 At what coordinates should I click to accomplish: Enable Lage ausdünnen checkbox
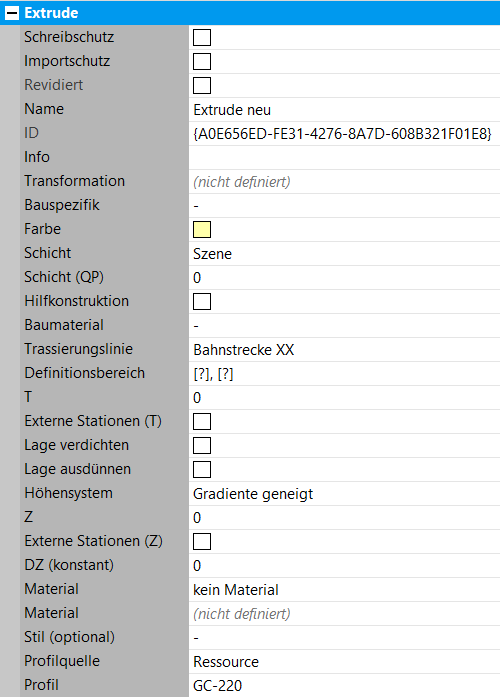(202, 469)
